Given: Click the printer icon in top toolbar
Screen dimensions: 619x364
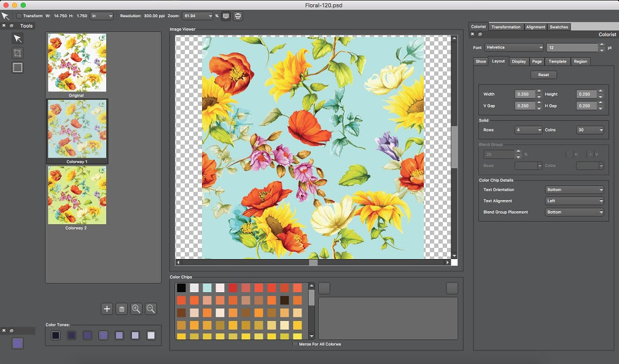Looking at the screenshot, I should (238, 15).
